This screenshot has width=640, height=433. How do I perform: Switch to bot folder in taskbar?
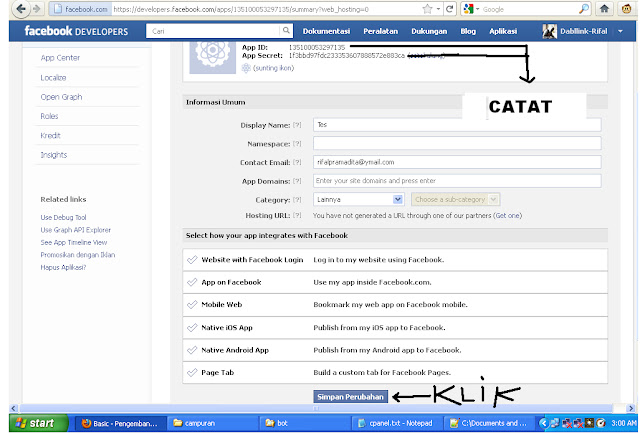pyautogui.click(x=305, y=423)
